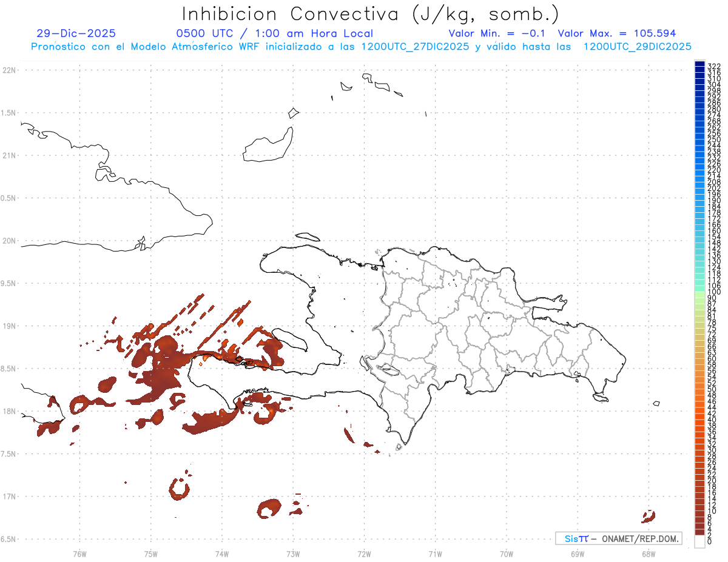
Task: Click the '68W' longitude label
Action: click(648, 554)
